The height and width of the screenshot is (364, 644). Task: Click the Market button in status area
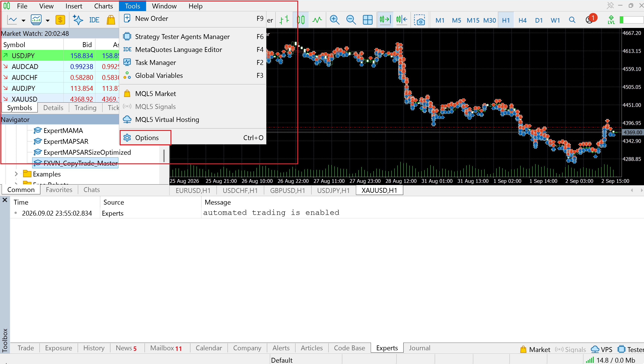click(x=535, y=350)
